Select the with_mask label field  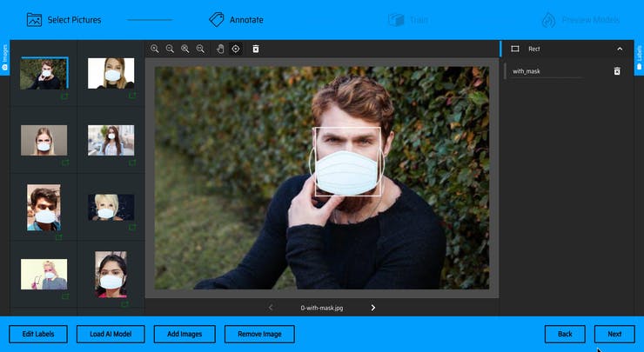547,71
